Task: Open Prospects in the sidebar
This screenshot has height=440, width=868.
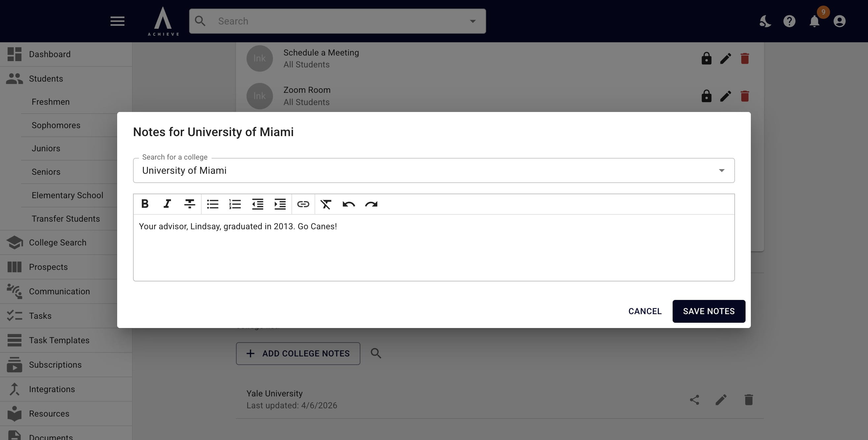Action: (x=59, y=267)
